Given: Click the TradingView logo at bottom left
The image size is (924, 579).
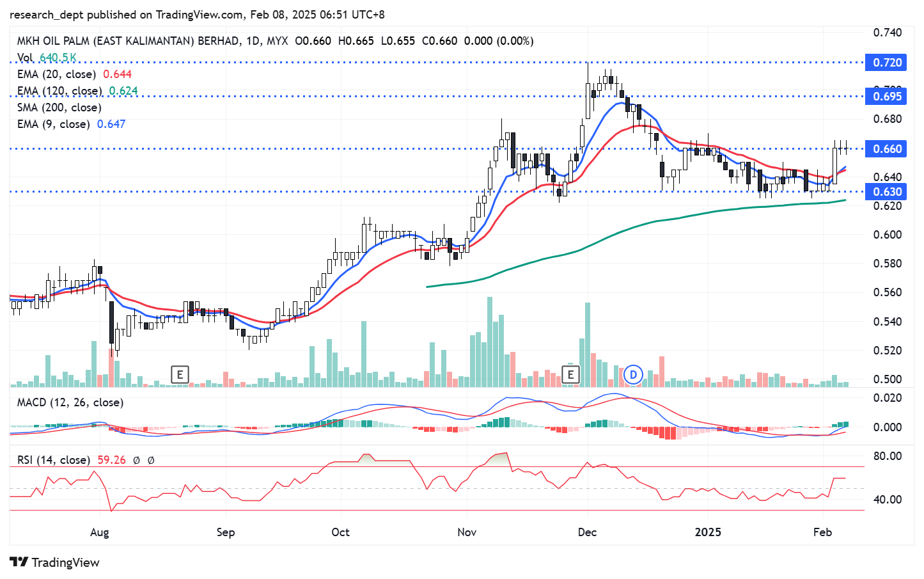Looking at the screenshot, I should (55, 562).
